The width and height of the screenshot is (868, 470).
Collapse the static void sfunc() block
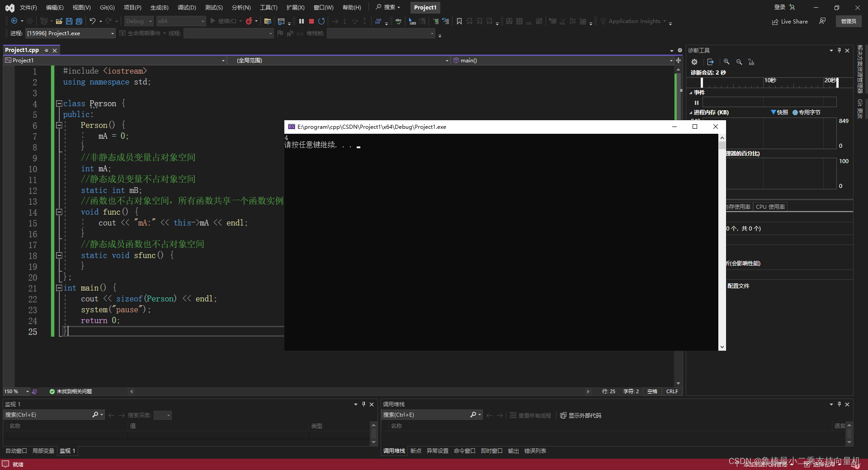click(x=59, y=255)
